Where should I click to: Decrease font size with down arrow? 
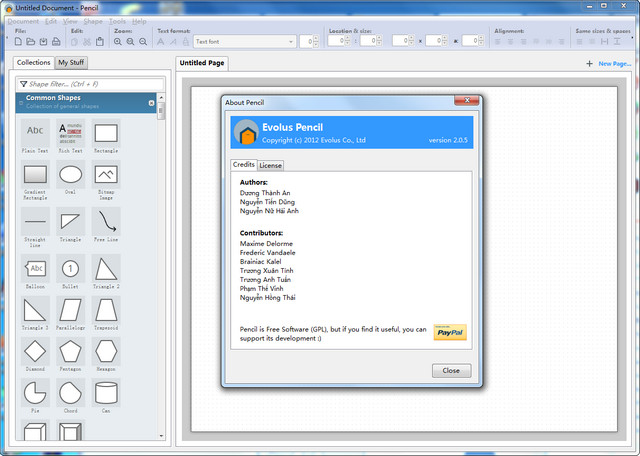[x=316, y=44]
